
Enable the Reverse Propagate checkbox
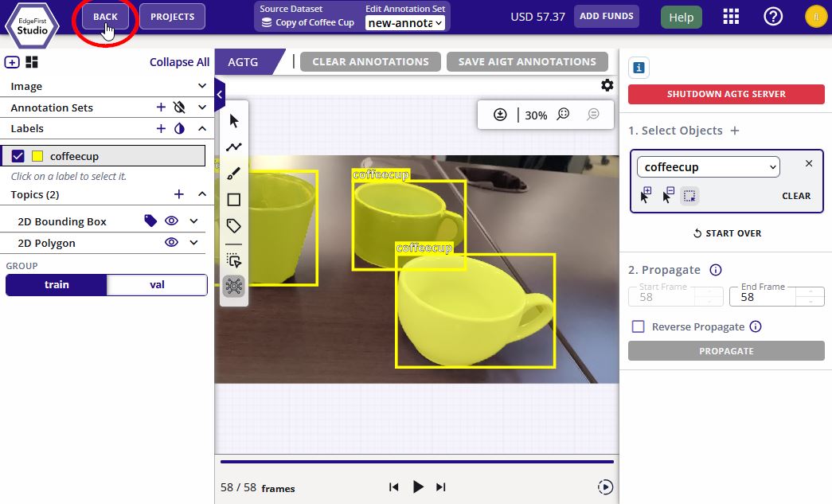pyautogui.click(x=639, y=326)
